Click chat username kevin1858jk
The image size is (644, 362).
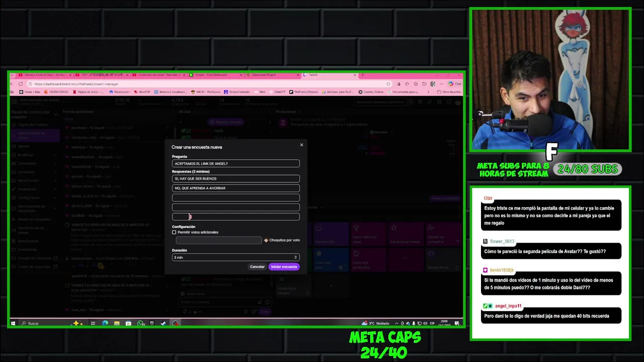tap(502, 270)
